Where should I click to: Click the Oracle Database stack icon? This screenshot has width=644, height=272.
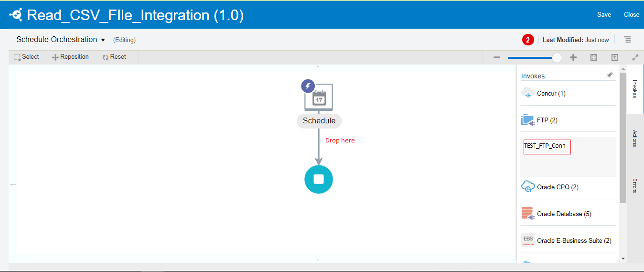click(527, 214)
